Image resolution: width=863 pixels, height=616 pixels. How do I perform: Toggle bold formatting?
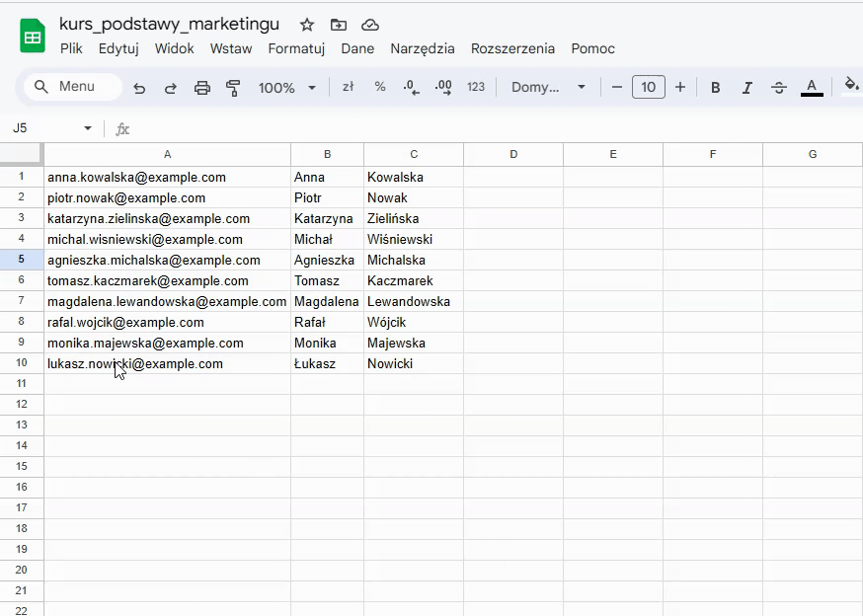point(716,88)
